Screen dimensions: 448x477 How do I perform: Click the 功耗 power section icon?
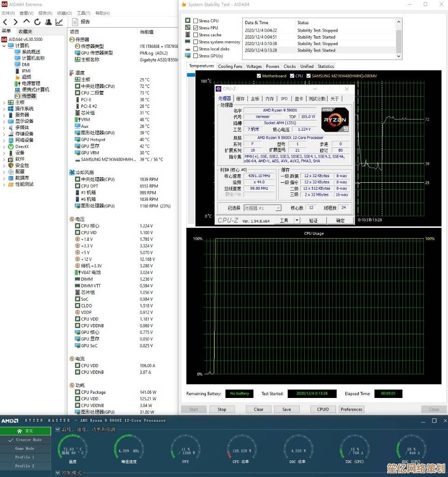coord(72,385)
